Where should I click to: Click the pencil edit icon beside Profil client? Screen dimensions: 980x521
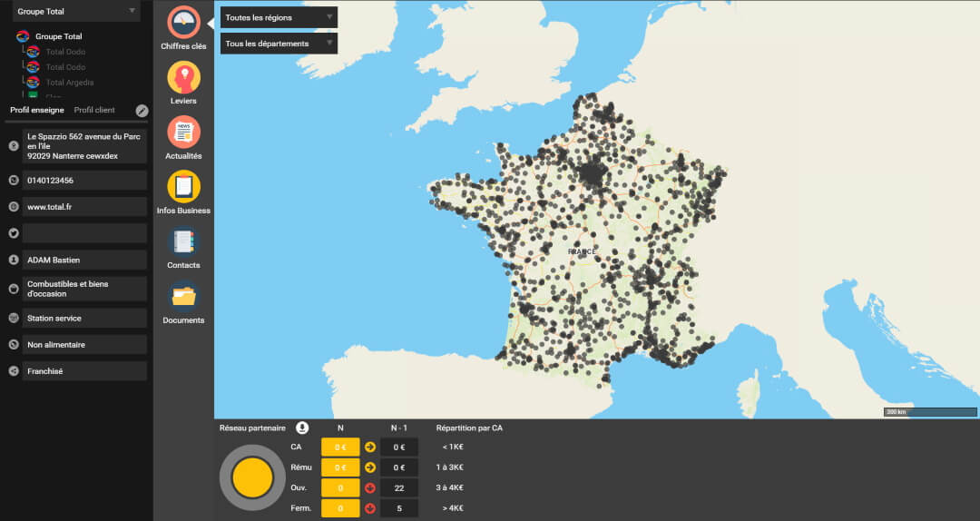[x=142, y=111]
